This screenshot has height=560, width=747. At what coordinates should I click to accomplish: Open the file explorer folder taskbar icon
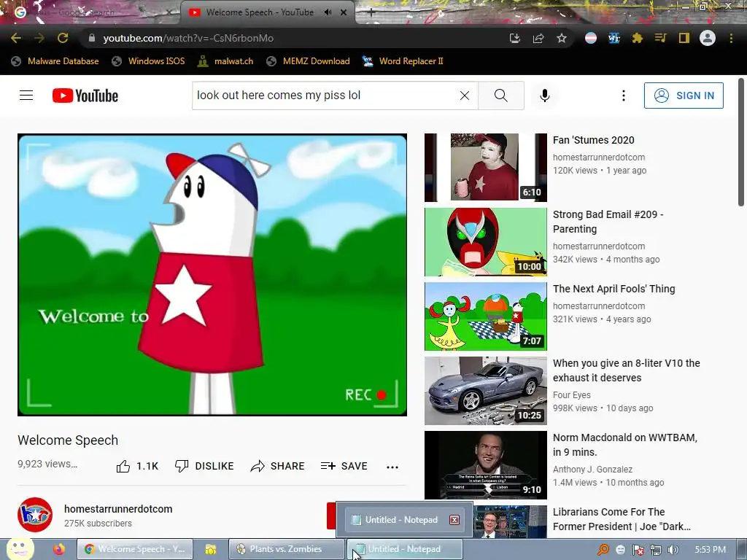point(210,549)
